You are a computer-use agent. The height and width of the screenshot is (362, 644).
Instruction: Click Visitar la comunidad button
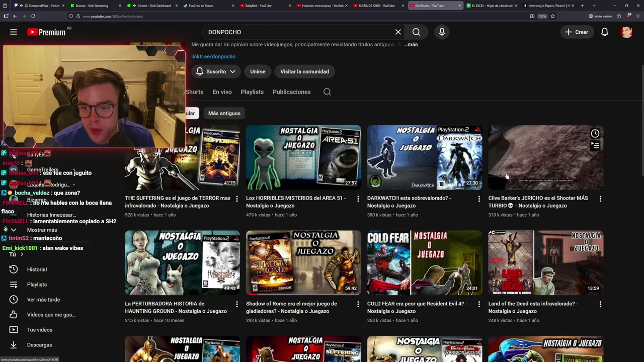(304, 71)
